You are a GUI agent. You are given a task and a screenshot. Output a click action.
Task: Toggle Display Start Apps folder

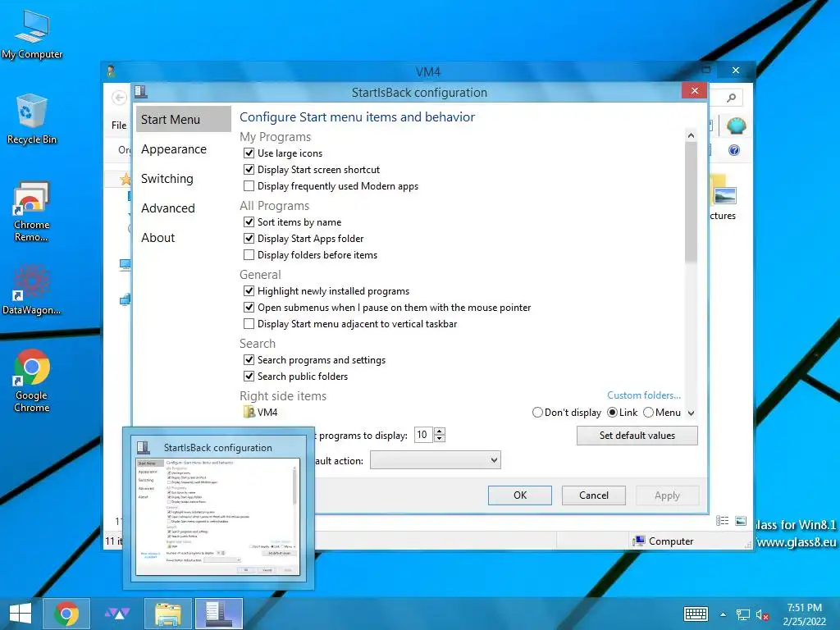249,239
